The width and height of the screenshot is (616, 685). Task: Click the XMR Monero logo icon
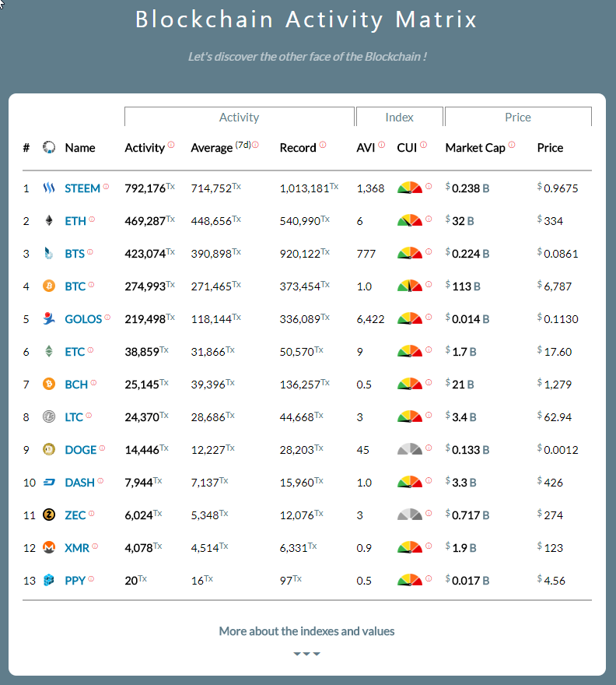[x=49, y=547]
